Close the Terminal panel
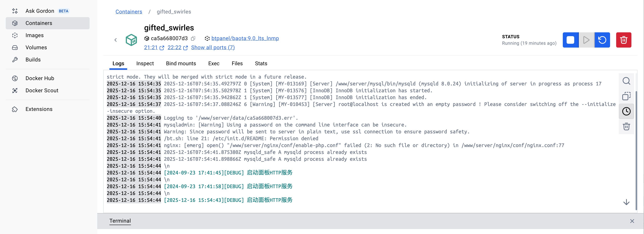This screenshot has width=644, height=234. point(632,221)
